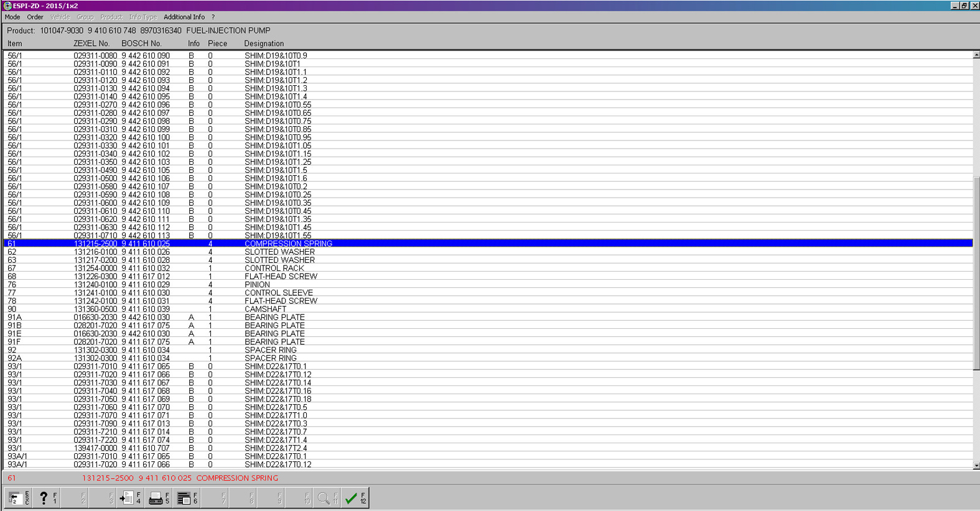
Task: Open the Mode menu
Action: (12, 17)
